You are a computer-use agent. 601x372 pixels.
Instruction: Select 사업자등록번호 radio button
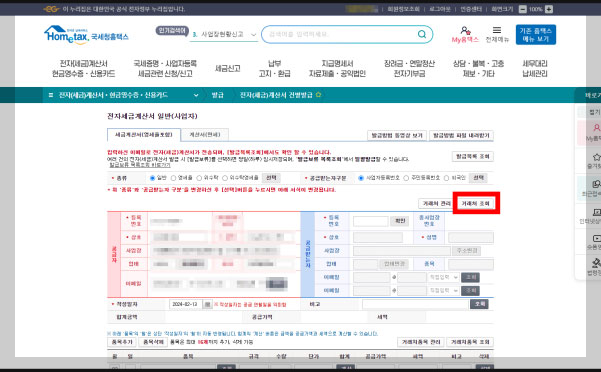click(x=361, y=178)
